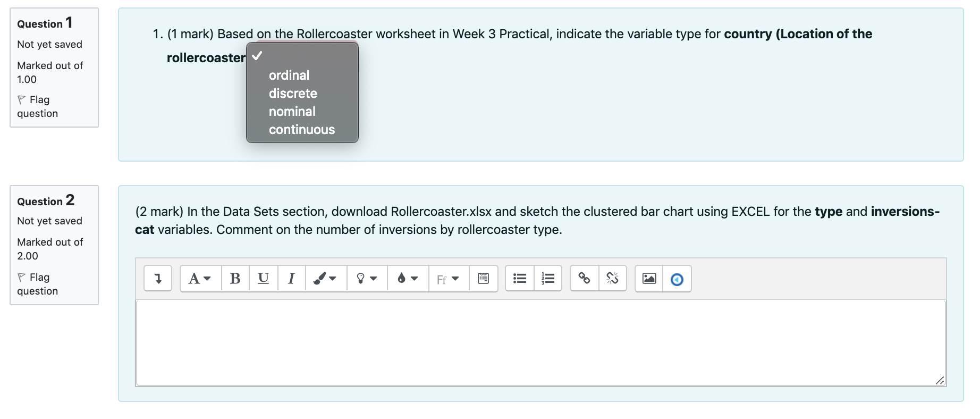Remove link with the unlink icon
Image resolution: width=980 pixels, height=419 pixels.
[x=613, y=279]
